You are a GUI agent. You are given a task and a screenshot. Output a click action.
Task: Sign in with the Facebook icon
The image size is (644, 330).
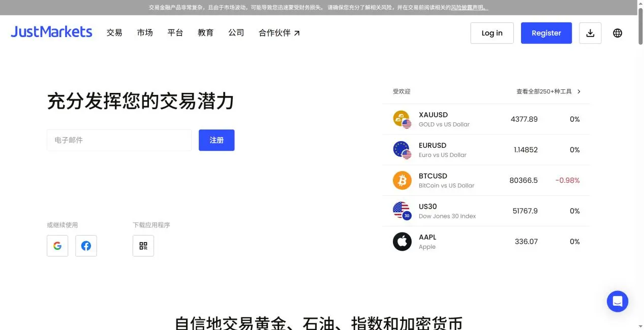pos(86,246)
